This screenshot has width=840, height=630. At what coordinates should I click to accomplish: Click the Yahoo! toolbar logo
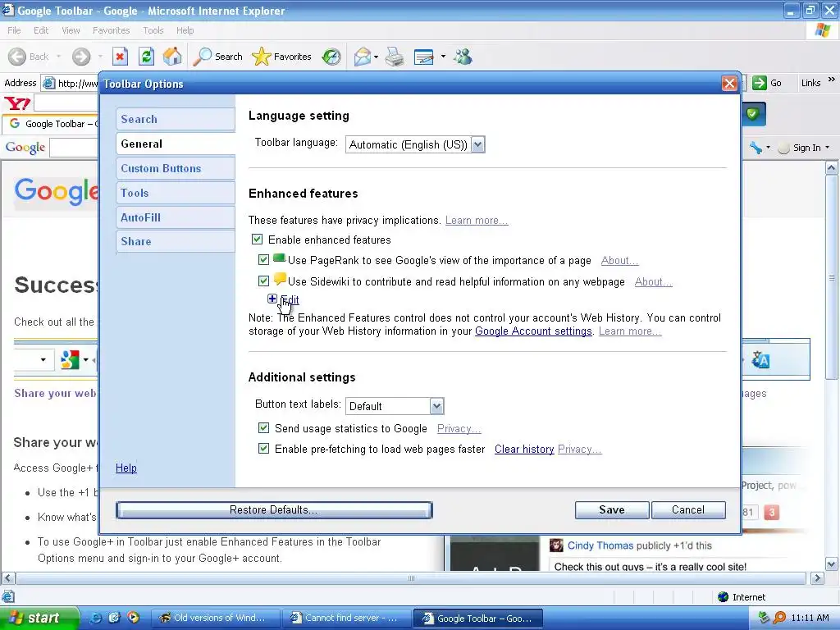click(x=17, y=103)
